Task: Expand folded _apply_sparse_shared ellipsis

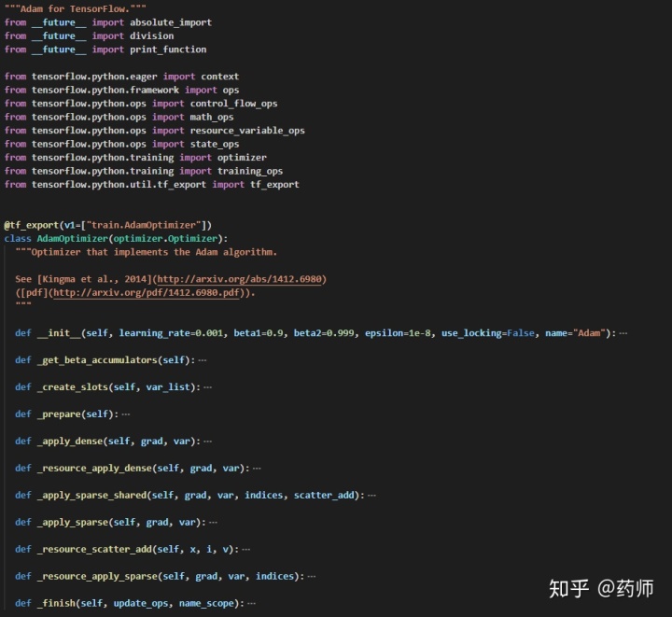Action: coord(371,496)
